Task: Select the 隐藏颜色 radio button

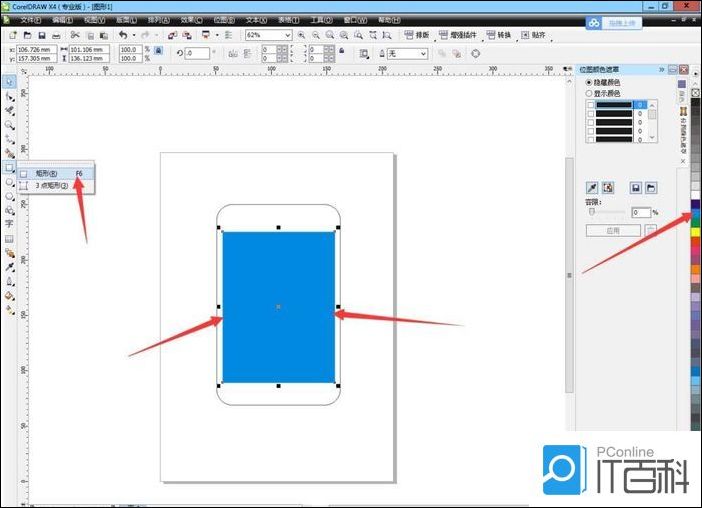Action: pyautogui.click(x=589, y=82)
